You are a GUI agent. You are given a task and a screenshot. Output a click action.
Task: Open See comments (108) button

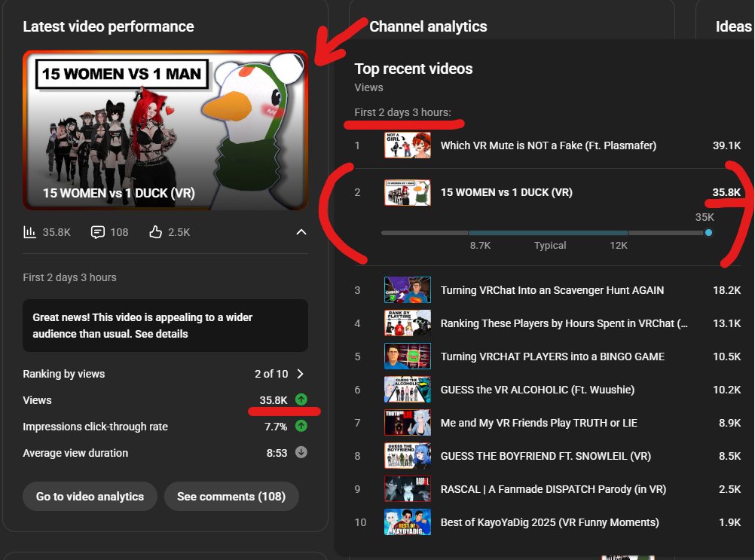click(231, 497)
